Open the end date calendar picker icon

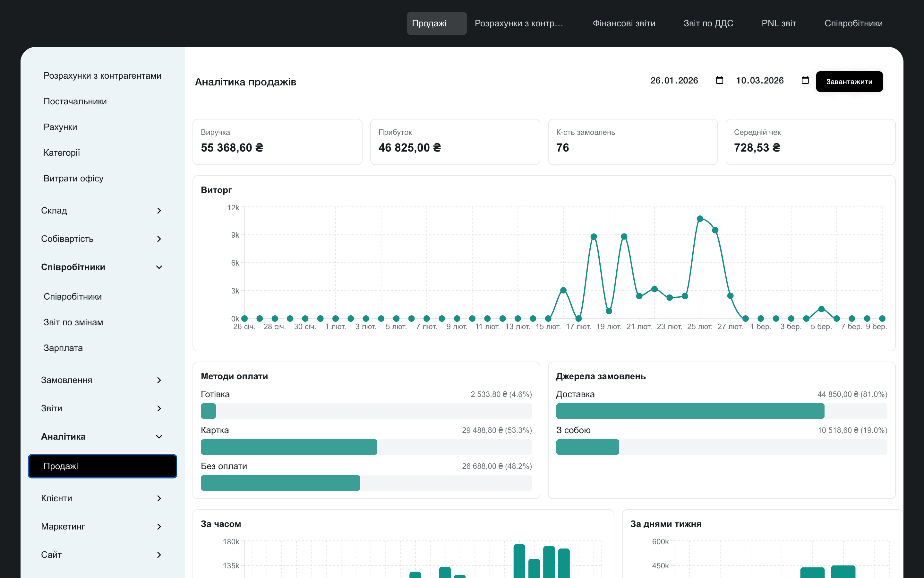click(805, 80)
